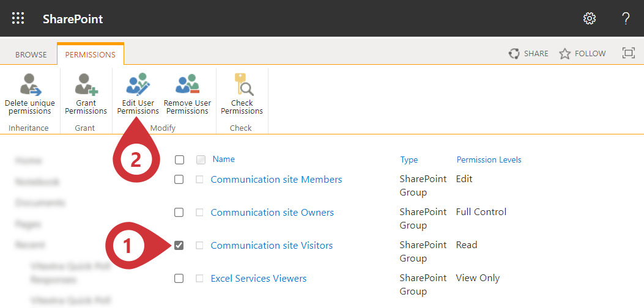Check the Communication site Owners checkbox
644x308 pixels.
pos(179,212)
